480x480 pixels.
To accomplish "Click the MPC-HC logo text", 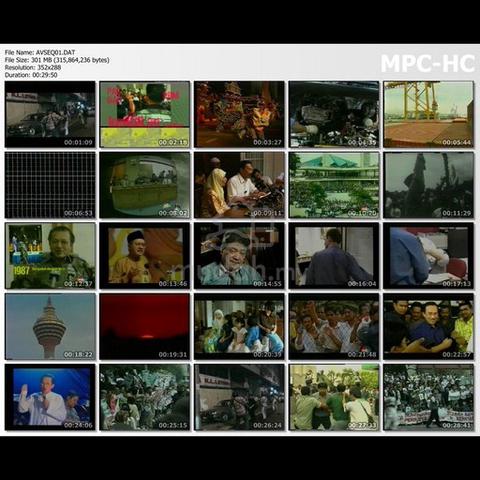I will pos(428,63).
